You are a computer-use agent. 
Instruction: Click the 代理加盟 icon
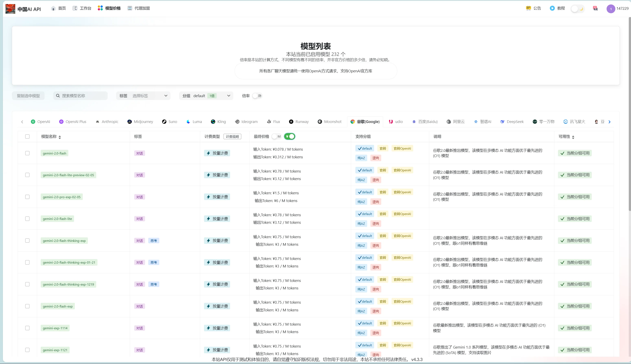click(130, 8)
